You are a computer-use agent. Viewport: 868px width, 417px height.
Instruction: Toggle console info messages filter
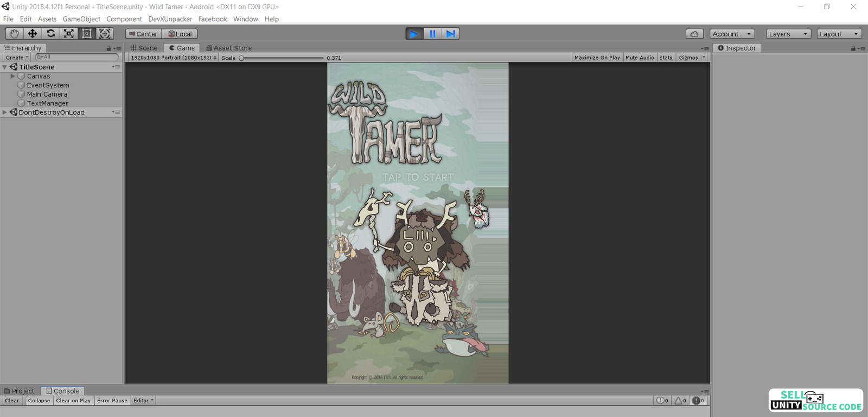tap(662, 401)
